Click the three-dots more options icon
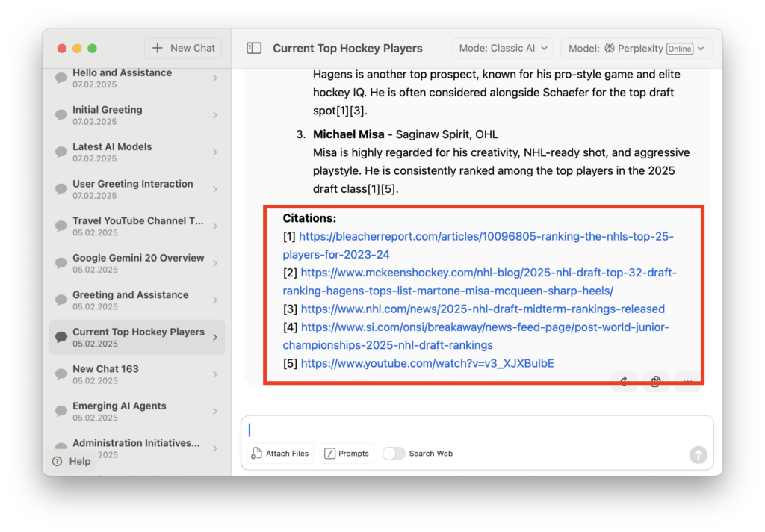Viewport: 765px width, 532px height. [687, 381]
